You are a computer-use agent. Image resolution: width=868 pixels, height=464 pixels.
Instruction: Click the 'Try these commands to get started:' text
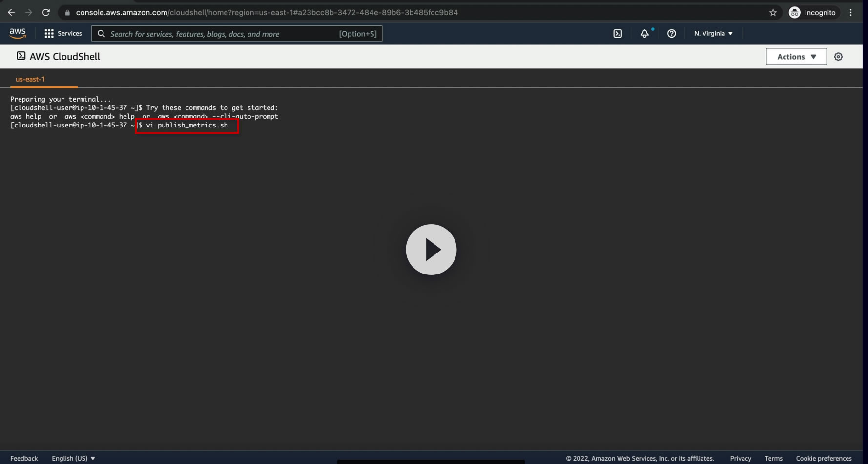tap(212, 108)
